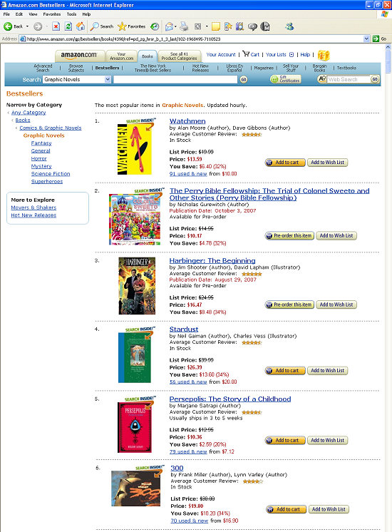Screen dimensions: 392x532
Task: Open the Favorites star in toolbar
Action: click(122, 26)
